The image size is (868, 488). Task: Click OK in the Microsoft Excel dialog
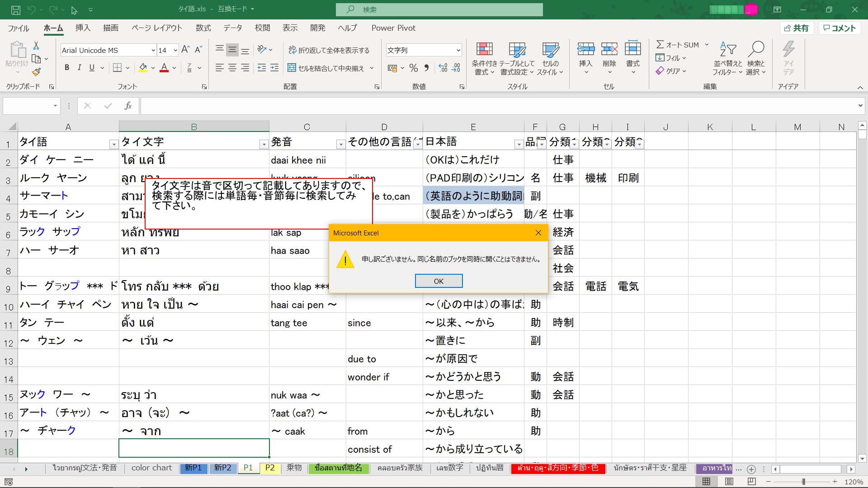click(x=439, y=281)
